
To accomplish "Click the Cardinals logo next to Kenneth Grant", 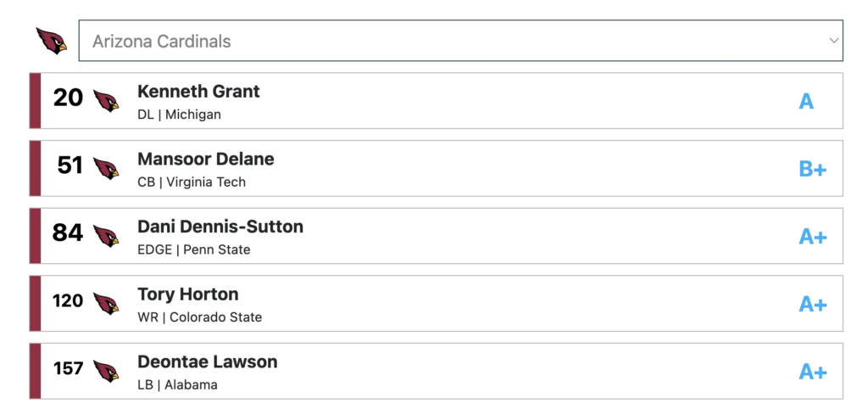I will (106, 101).
